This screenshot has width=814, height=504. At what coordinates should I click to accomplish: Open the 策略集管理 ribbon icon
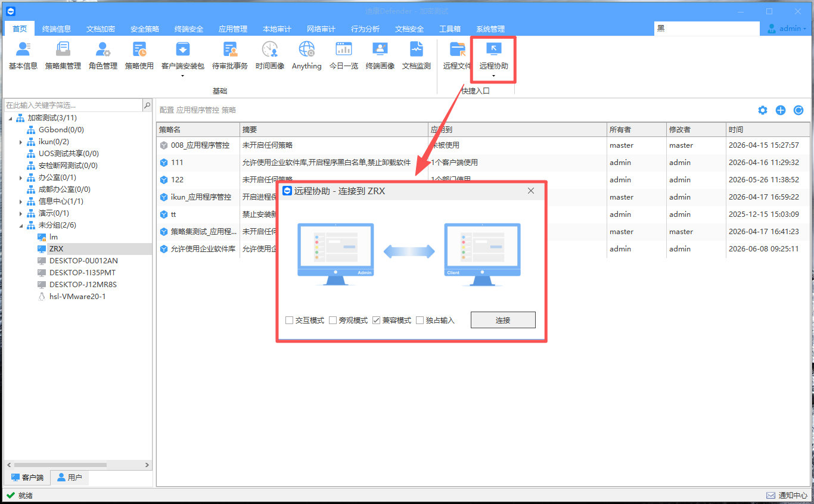(63, 49)
